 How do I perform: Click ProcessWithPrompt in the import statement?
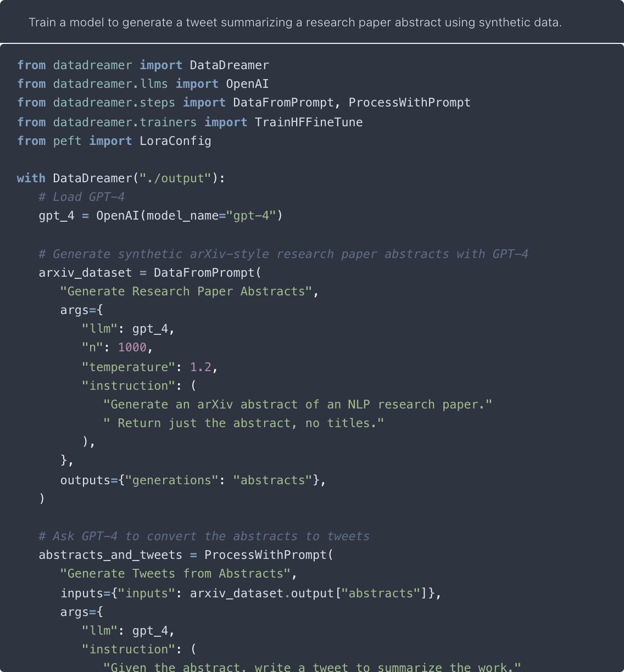[409, 103]
